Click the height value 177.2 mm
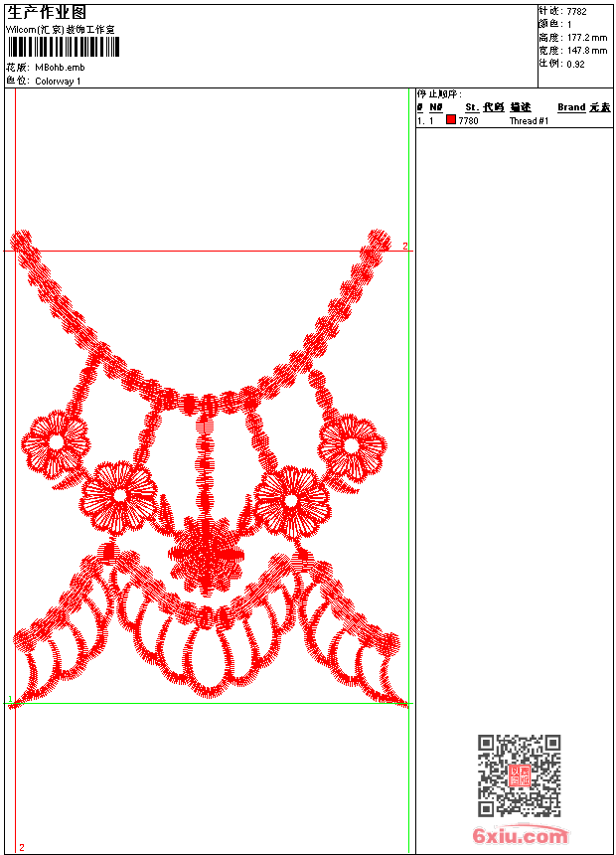This screenshot has height=855, width=616. click(586, 38)
